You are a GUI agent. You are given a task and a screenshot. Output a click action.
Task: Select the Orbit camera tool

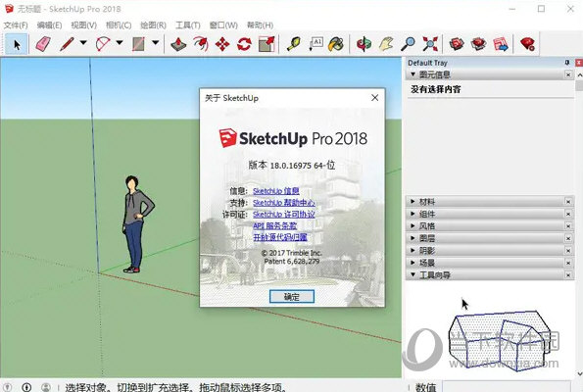pos(364,44)
